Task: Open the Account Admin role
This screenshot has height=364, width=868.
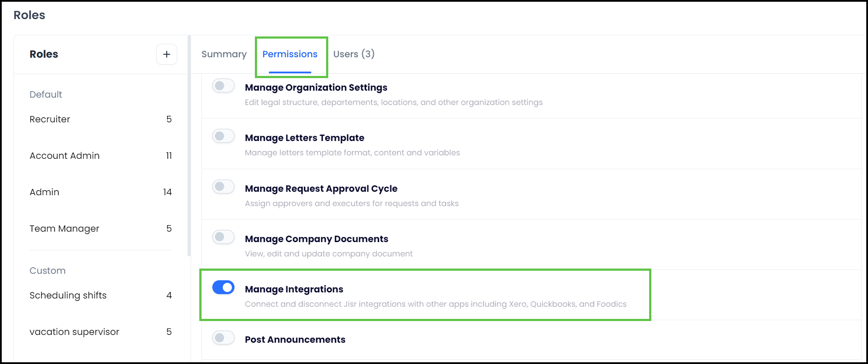Action: tap(65, 156)
